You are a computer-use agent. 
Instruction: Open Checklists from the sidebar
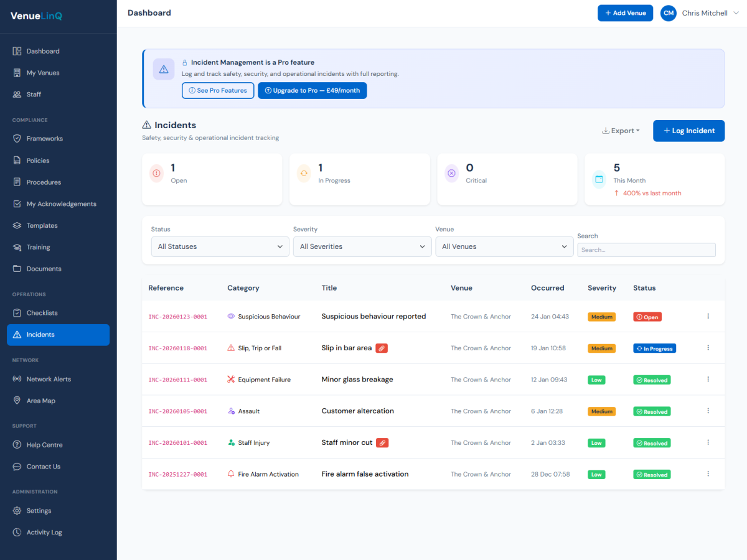point(42,313)
